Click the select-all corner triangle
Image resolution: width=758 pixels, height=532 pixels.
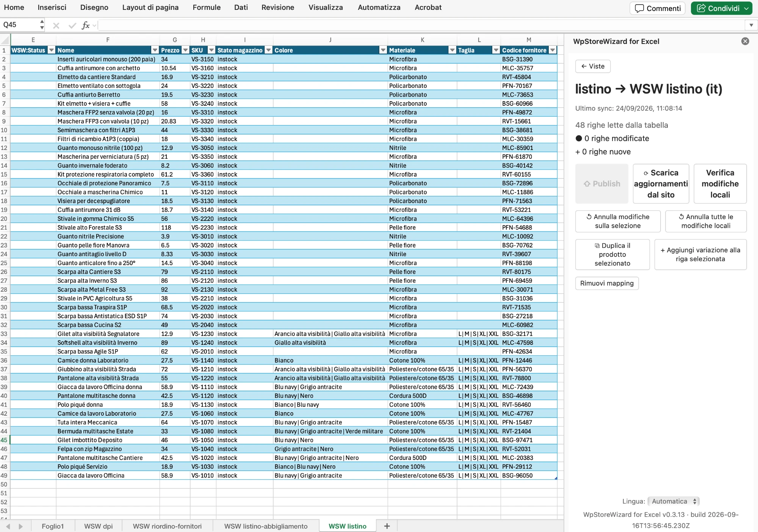tap(5, 40)
